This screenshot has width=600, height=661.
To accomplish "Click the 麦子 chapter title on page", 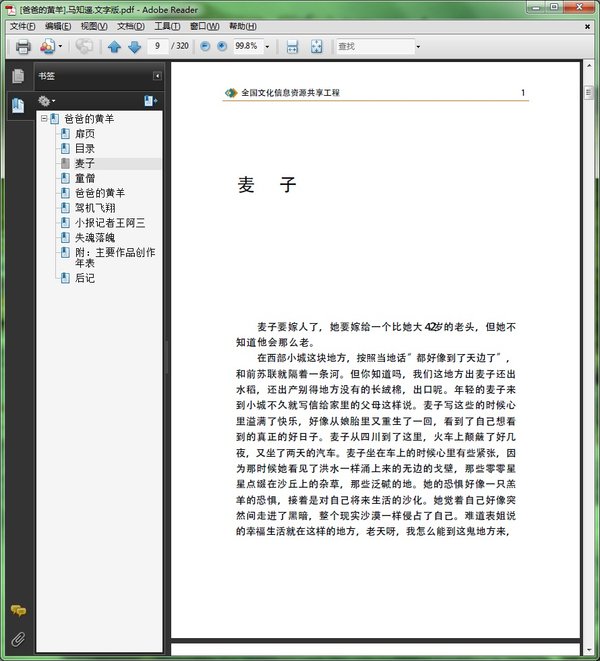I will 267,185.
